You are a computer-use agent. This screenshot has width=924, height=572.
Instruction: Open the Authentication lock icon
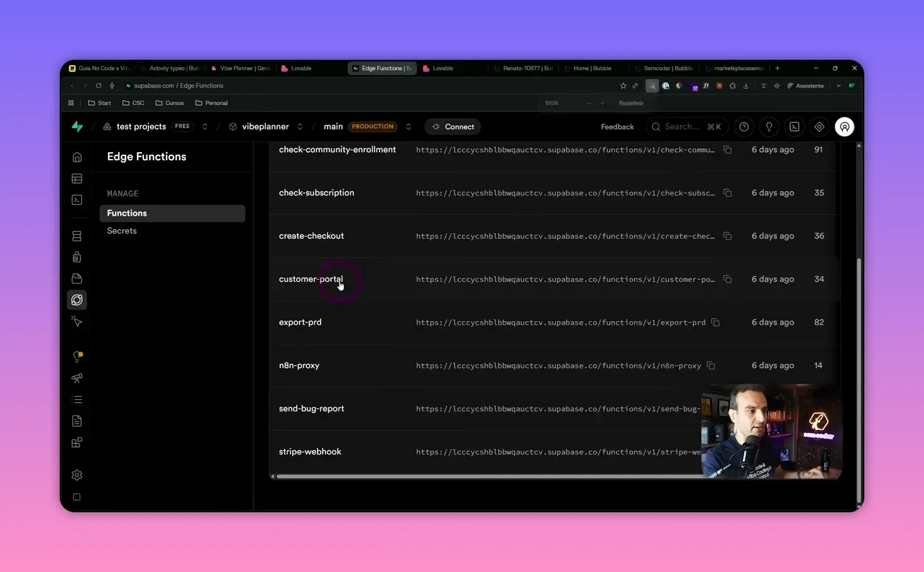tap(77, 257)
